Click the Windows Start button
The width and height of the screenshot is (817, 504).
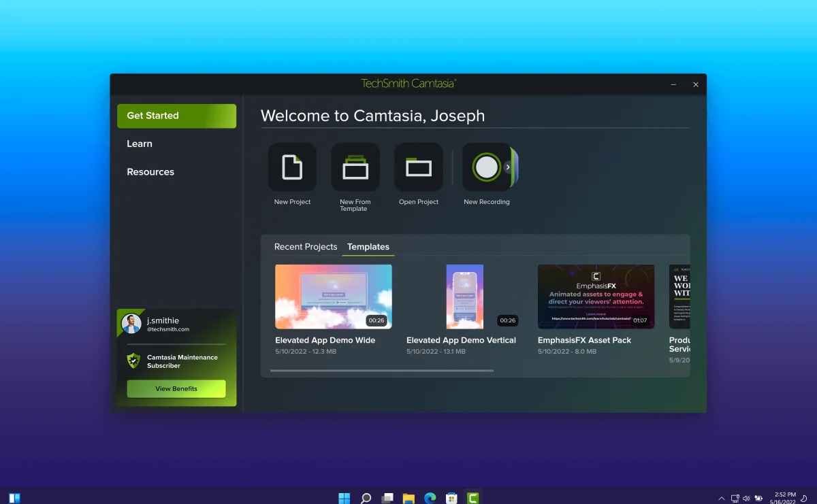point(345,498)
